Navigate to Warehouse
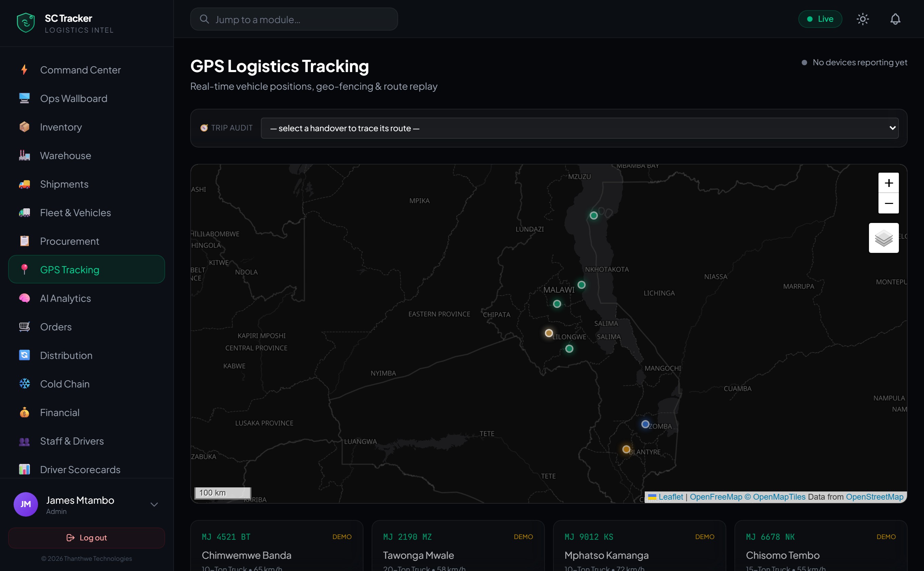924x571 pixels. 86,156
